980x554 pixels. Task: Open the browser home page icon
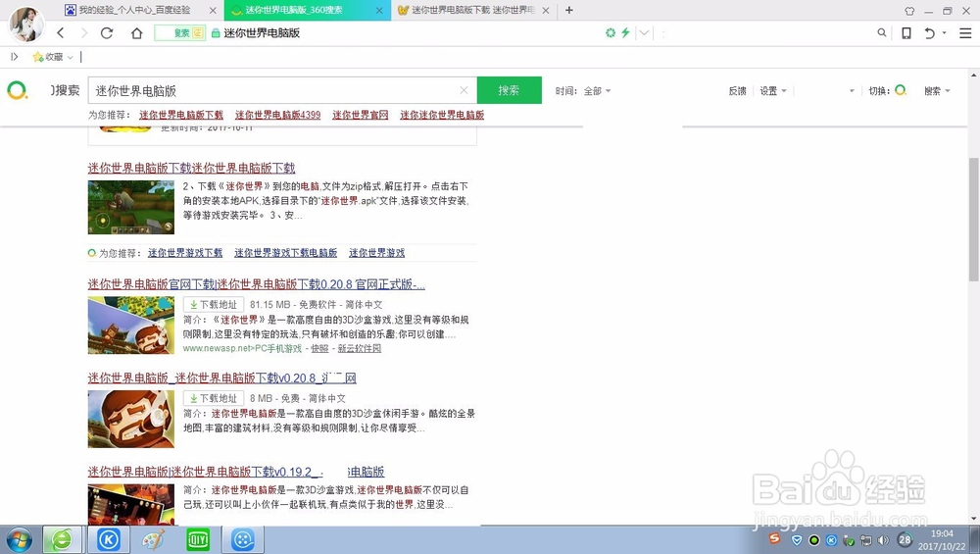136,33
